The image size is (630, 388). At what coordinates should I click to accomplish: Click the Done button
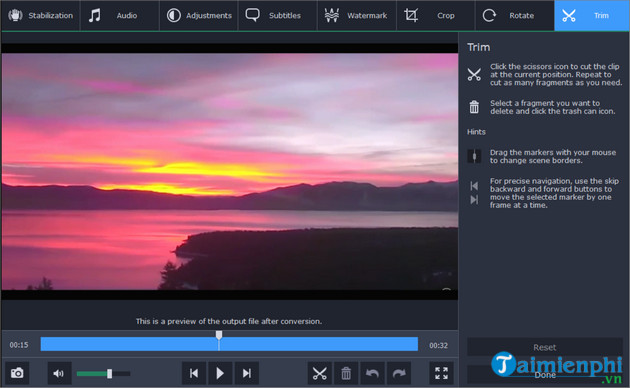[x=545, y=375]
